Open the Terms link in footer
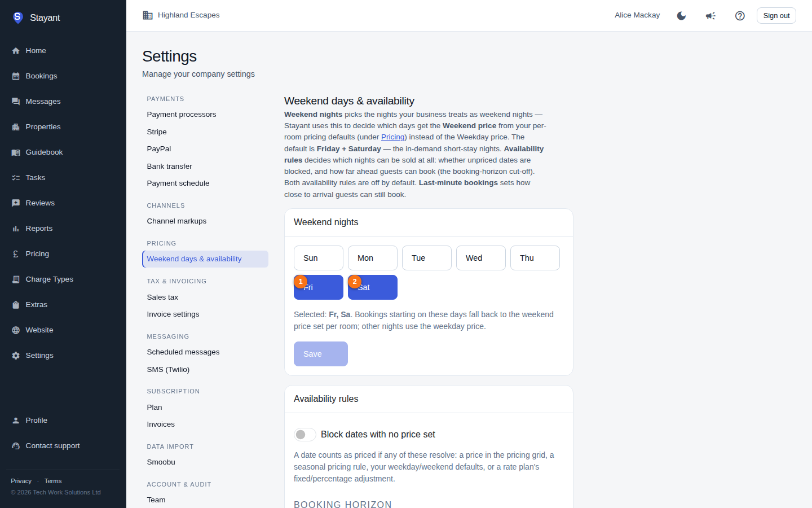Screen dimensions: 812x508 pos(53,481)
